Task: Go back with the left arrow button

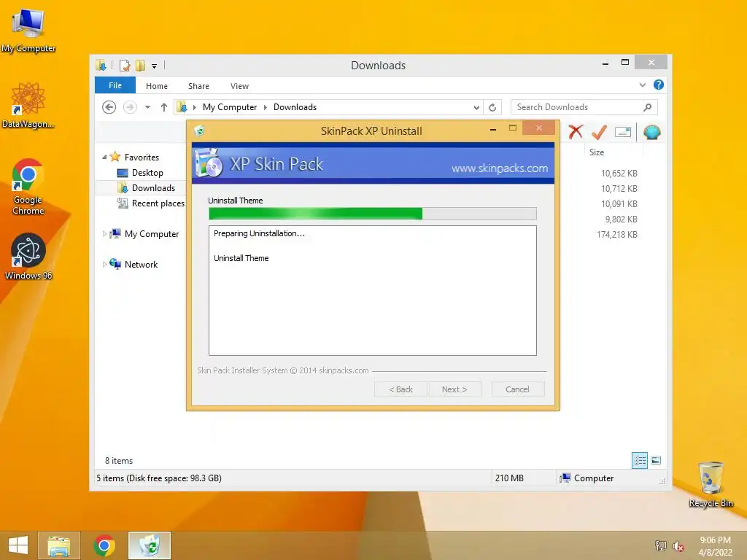Action: click(109, 107)
